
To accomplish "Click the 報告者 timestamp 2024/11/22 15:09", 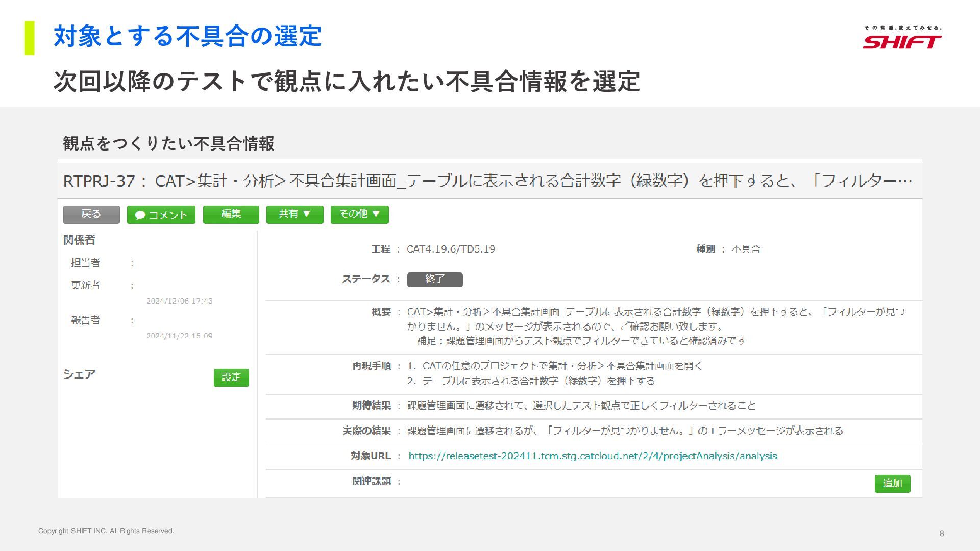I will (179, 336).
